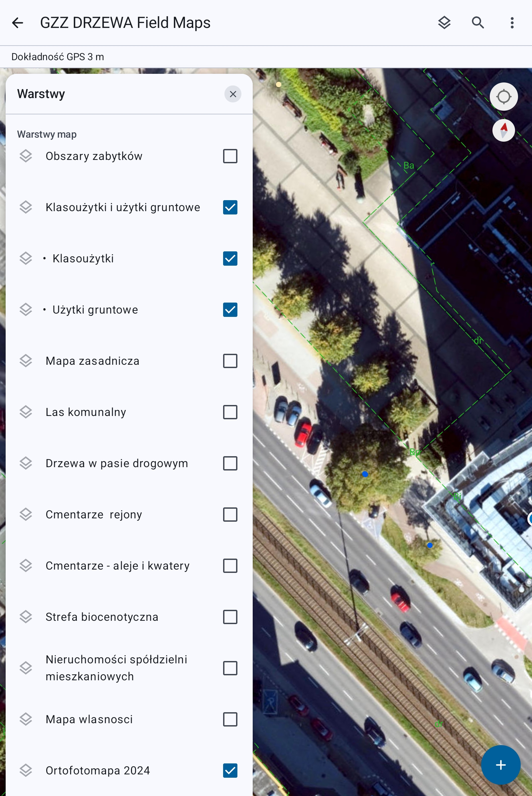This screenshot has height=796, width=532.
Task: Open the layers icon in the top bar
Action: 444,23
